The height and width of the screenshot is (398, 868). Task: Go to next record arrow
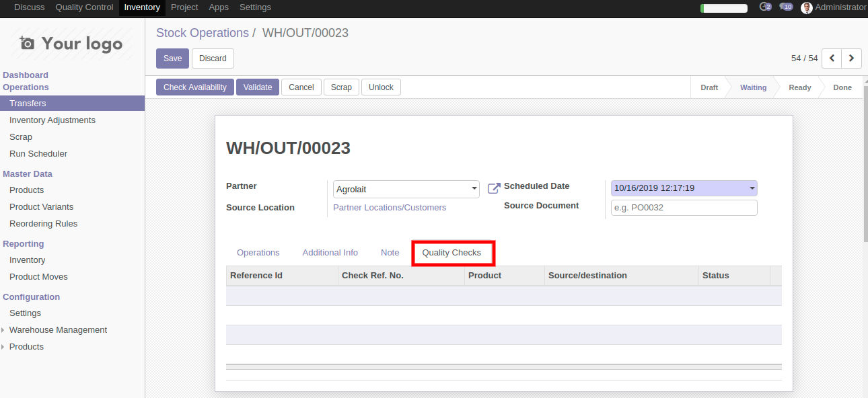point(852,58)
